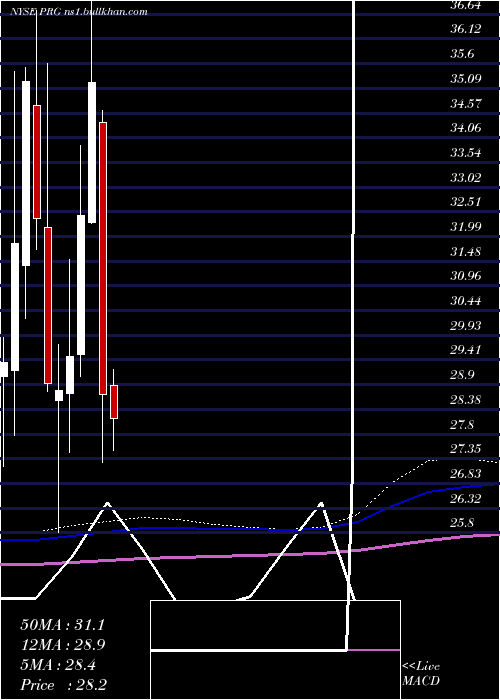This screenshot has width=500, height=700.
Task: Click the 34.06 price axis label
Action: pyautogui.click(x=466, y=128)
